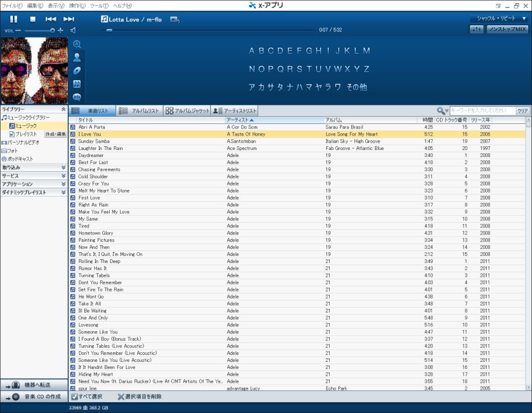This screenshot has height=413, width=532.
Task: Click the m-flo album artwork thumbnail
Action: point(34,70)
